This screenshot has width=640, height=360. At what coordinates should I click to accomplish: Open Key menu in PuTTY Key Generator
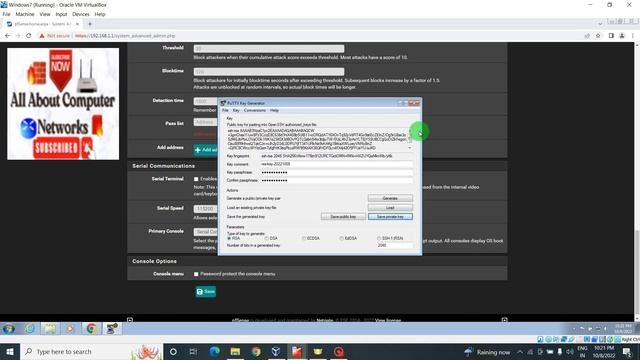point(236,110)
